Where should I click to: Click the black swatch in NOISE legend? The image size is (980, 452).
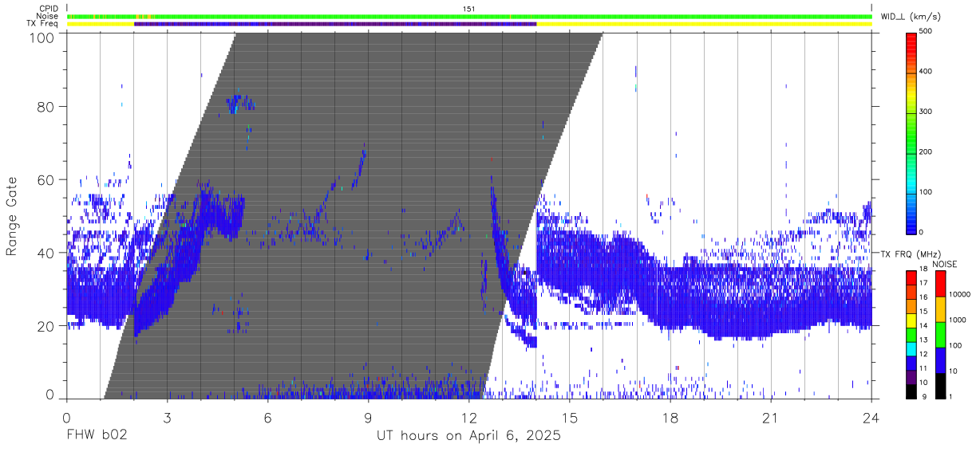940,384
